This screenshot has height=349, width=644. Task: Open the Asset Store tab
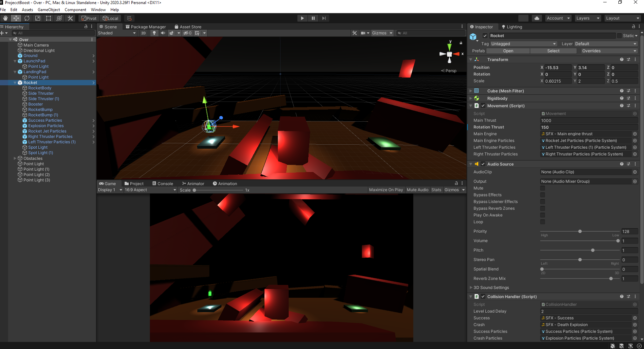point(188,27)
